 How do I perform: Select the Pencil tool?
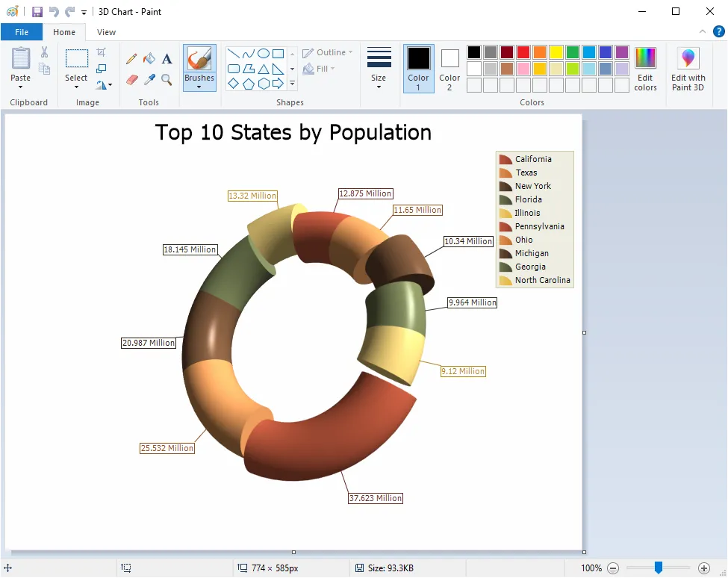click(x=131, y=58)
